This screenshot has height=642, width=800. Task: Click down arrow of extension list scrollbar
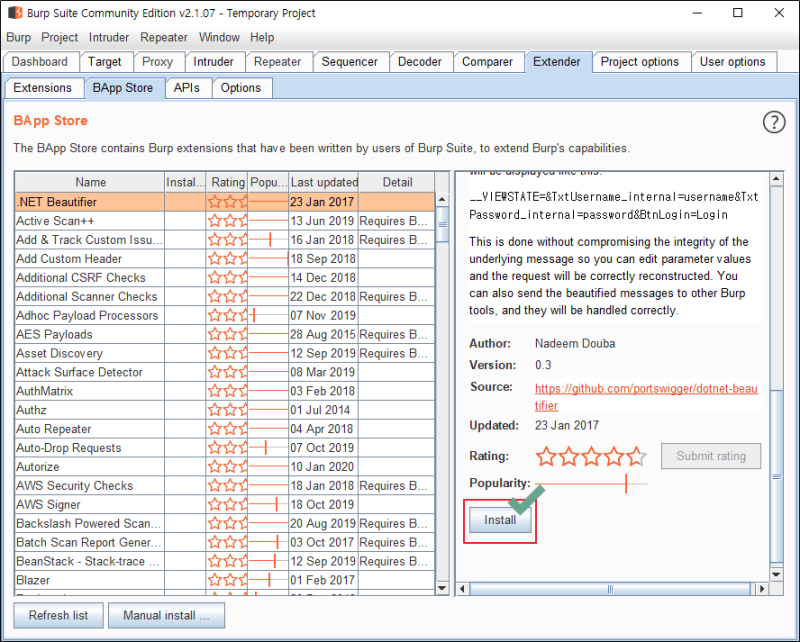coord(442,588)
